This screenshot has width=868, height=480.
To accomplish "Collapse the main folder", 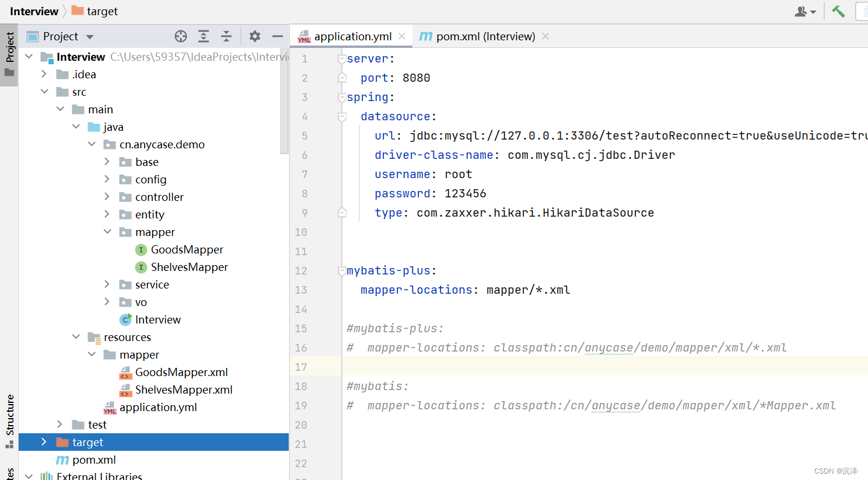I will pos(60,109).
